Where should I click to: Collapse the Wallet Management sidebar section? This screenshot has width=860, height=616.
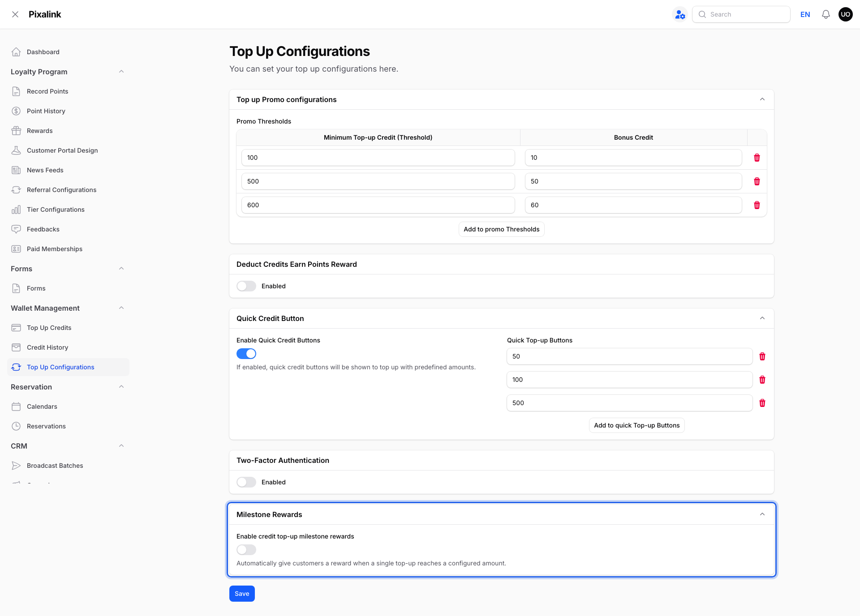coord(121,308)
